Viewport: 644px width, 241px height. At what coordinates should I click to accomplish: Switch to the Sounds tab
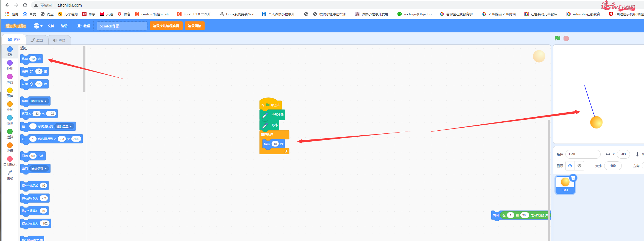(x=59, y=40)
